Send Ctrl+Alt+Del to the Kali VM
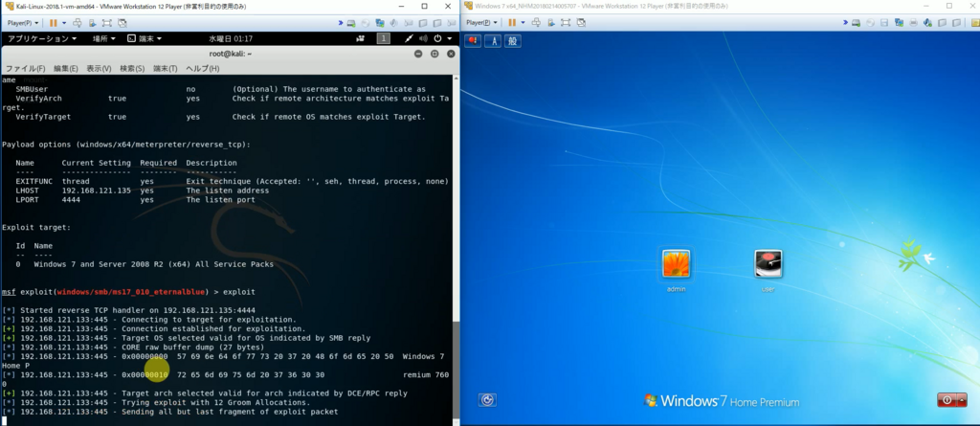The image size is (980, 426). [78, 23]
